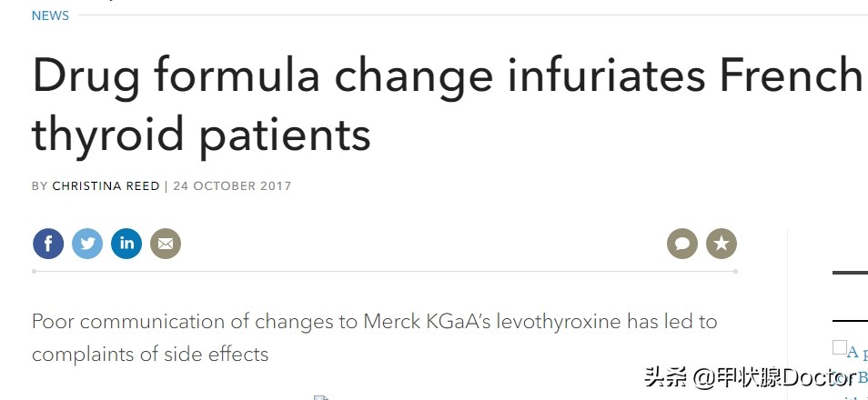The image size is (868, 400).
Task: Click the broken image placeholder in the sidebar
Action: click(839, 347)
